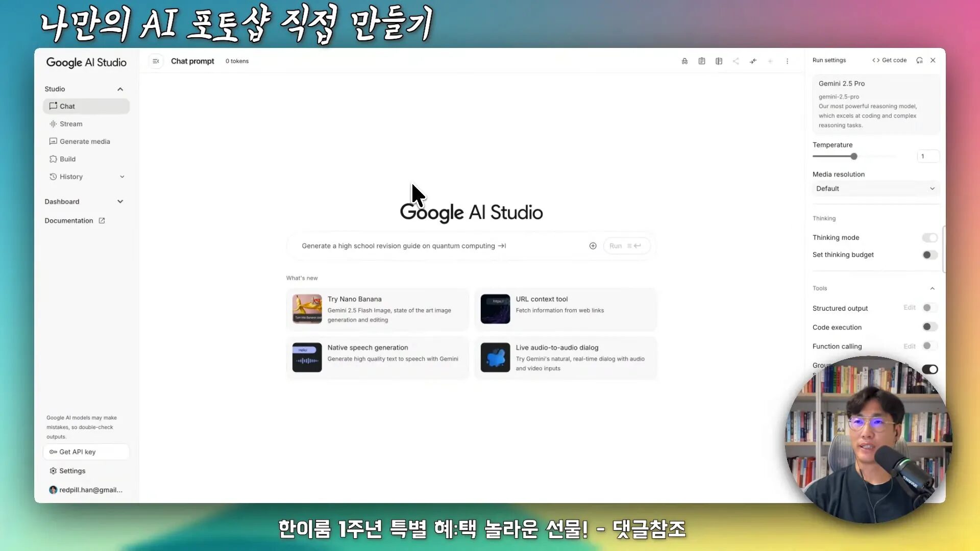Collapse the left sidebar navigation icon
The width and height of the screenshot is (980, 551).
click(156, 61)
